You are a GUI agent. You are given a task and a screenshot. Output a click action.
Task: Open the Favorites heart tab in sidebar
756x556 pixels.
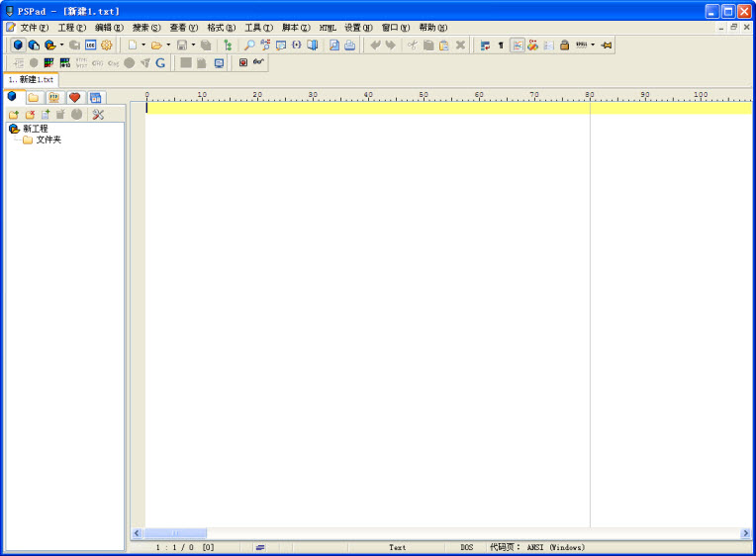pyautogui.click(x=74, y=98)
